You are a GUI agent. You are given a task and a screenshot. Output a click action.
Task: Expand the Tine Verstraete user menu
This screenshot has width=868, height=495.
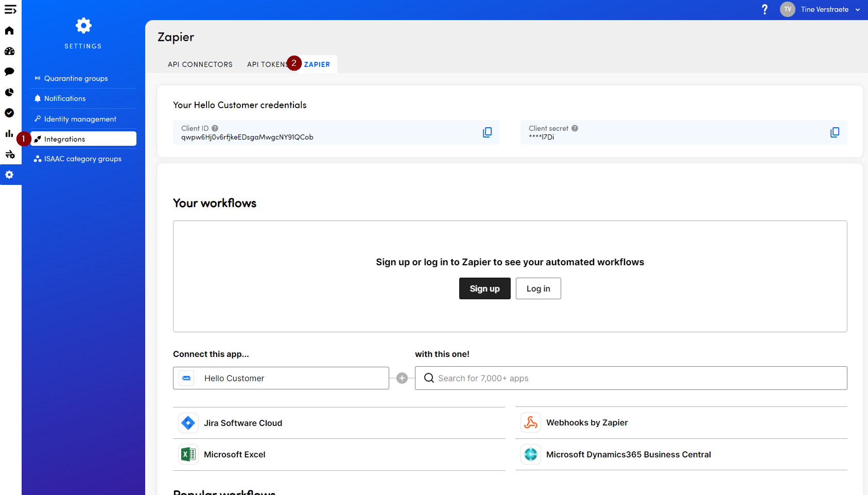(x=824, y=9)
